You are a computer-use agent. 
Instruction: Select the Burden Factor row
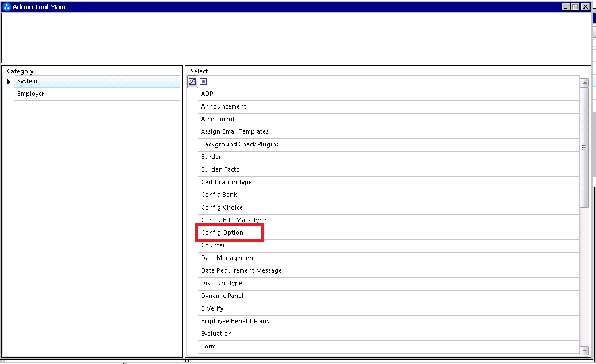(x=389, y=170)
